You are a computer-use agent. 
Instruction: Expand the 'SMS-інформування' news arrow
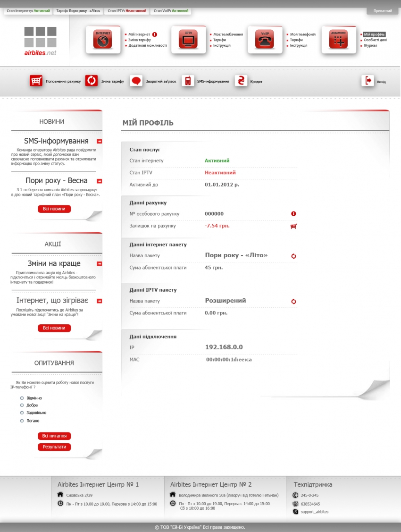tap(99, 141)
